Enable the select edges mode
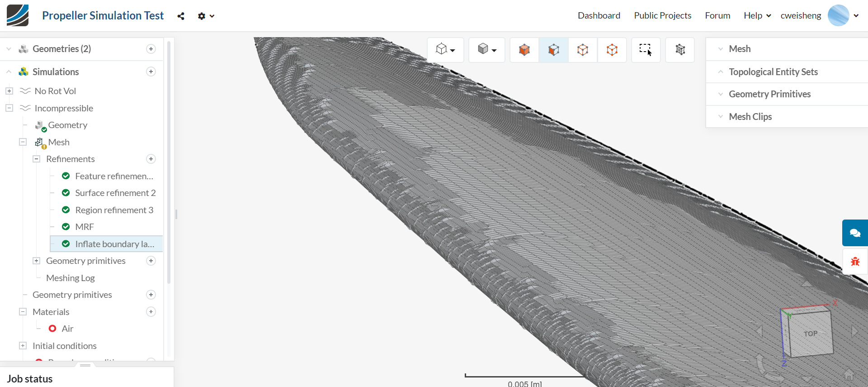 (583, 49)
